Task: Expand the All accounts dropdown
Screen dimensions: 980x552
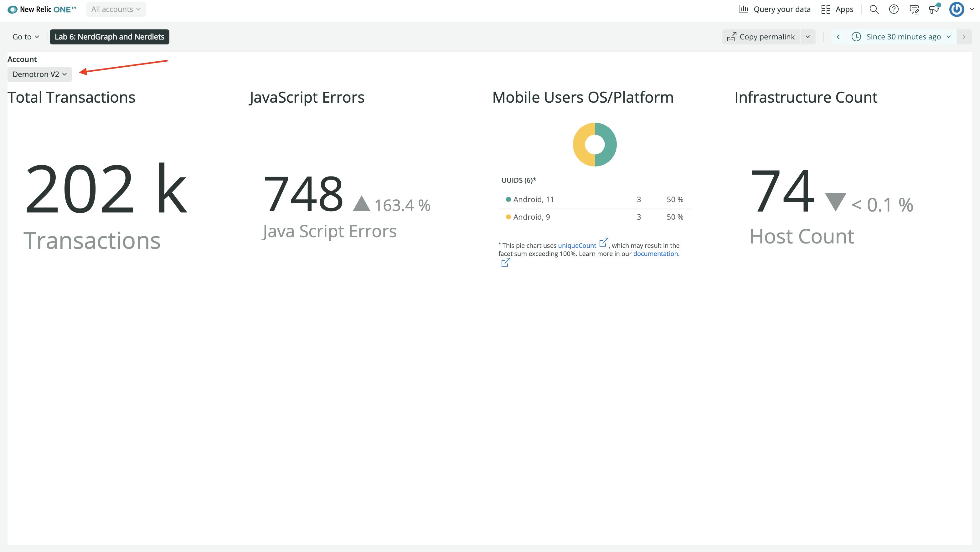Action: [116, 9]
